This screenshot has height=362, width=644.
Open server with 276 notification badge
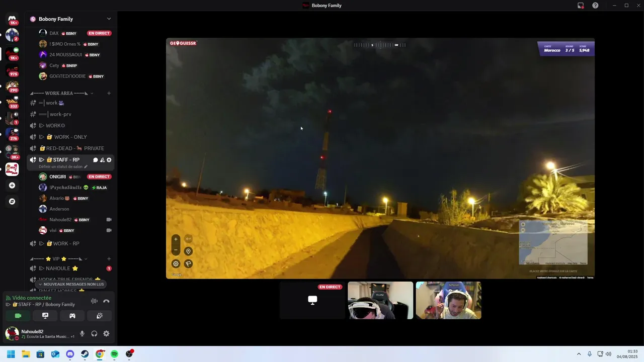12,135
